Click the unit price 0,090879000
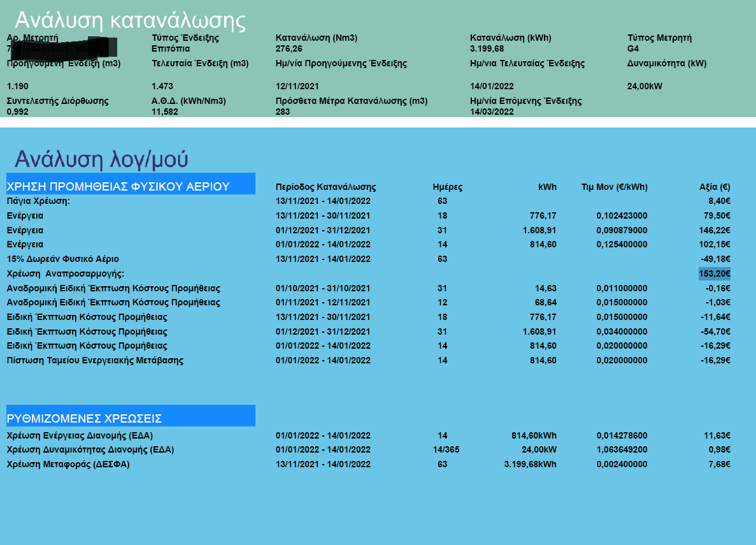Image resolution: width=756 pixels, height=545 pixels. pos(622,230)
